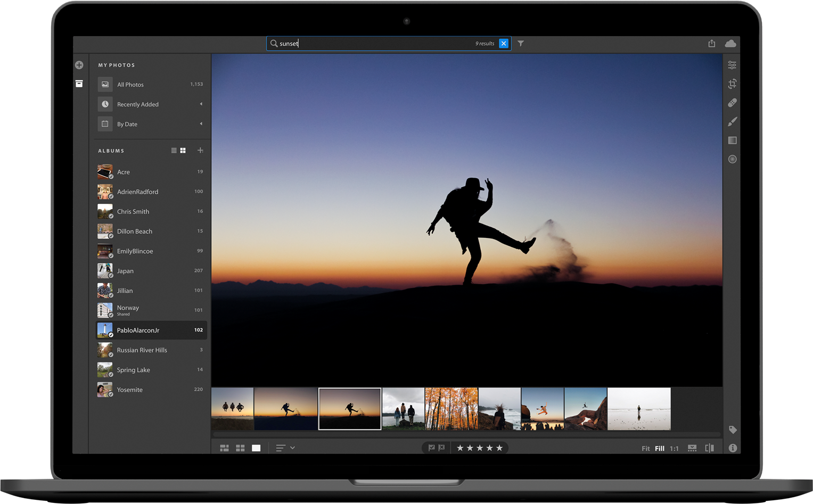
Task: Open the Info panel via info icon
Action: pyautogui.click(x=732, y=448)
